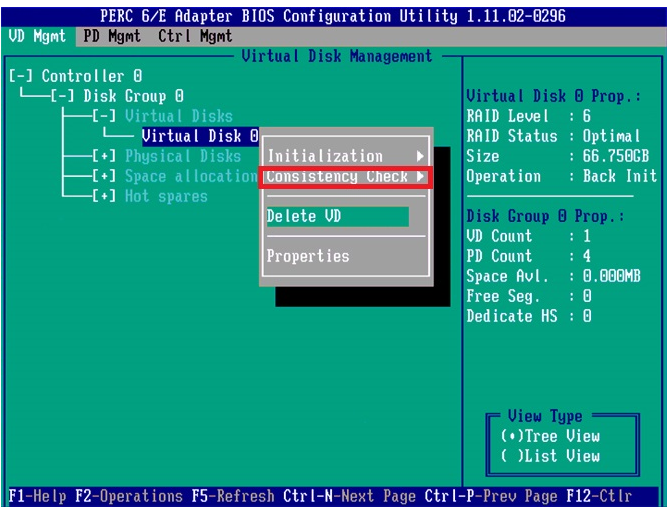Click the Disk Group 0 Prop. heading
The height and width of the screenshot is (509, 667).
[x=545, y=216]
